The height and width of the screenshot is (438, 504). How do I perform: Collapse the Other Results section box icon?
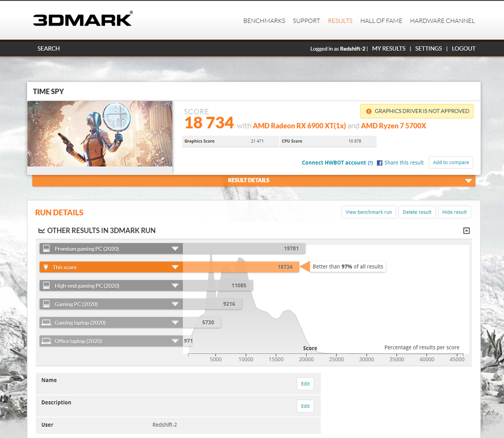coord(466,231)
